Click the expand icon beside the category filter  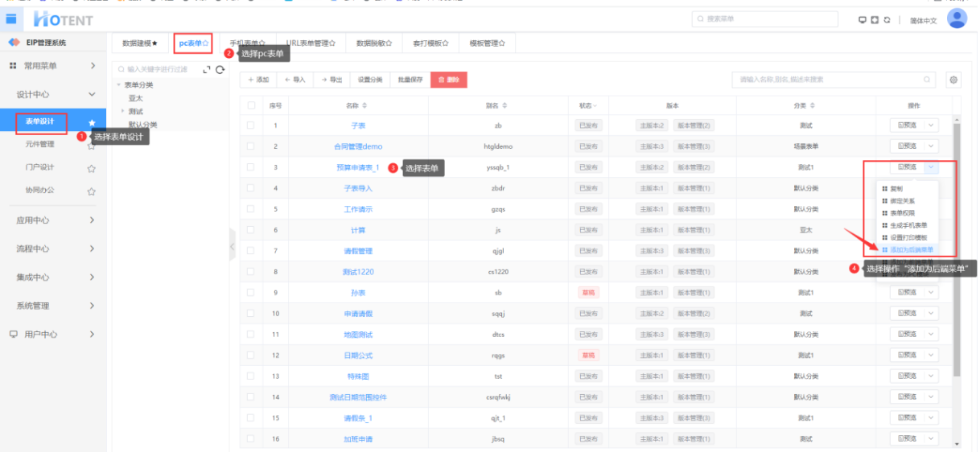[207, 70]
